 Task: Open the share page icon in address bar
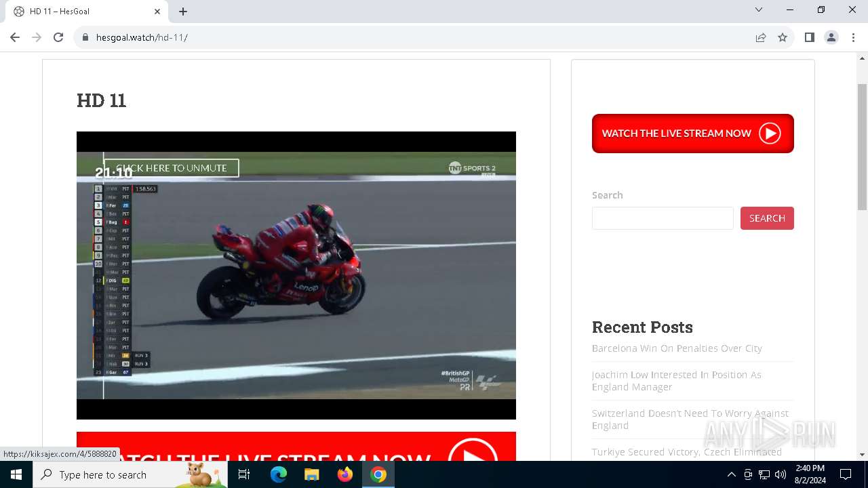(761, 37)
